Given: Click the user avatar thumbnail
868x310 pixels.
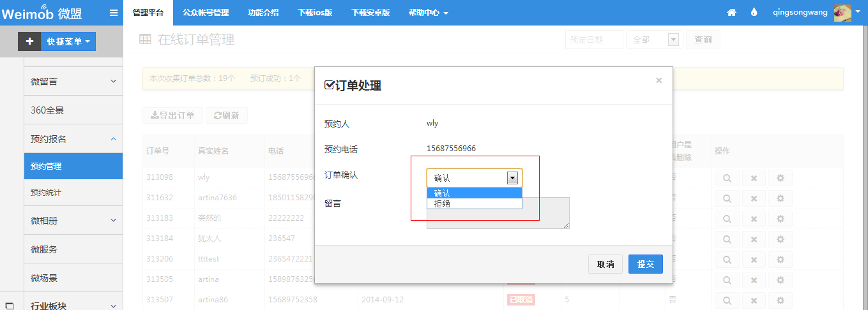Looking at the screenshot, I should [x=842, y=12].
